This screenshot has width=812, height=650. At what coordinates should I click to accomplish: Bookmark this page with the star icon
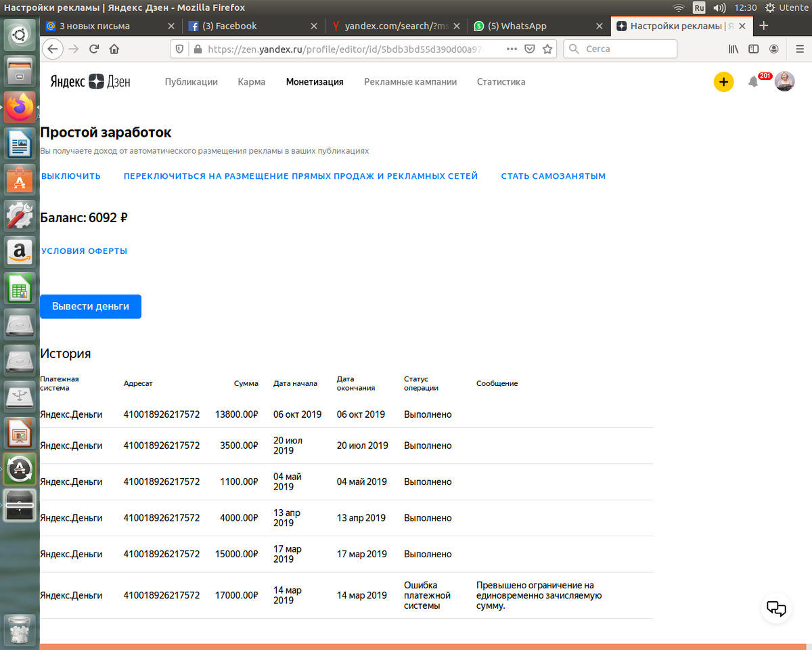pos(547,49)
